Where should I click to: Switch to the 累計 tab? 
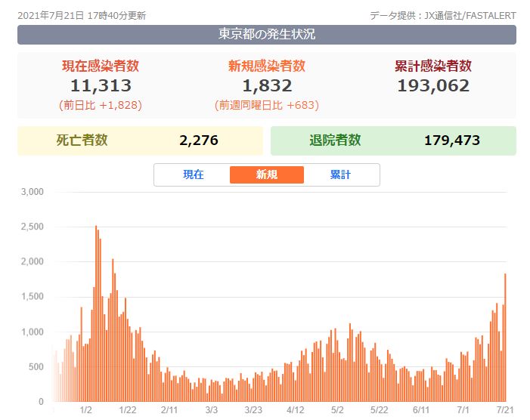pos(340,174)
